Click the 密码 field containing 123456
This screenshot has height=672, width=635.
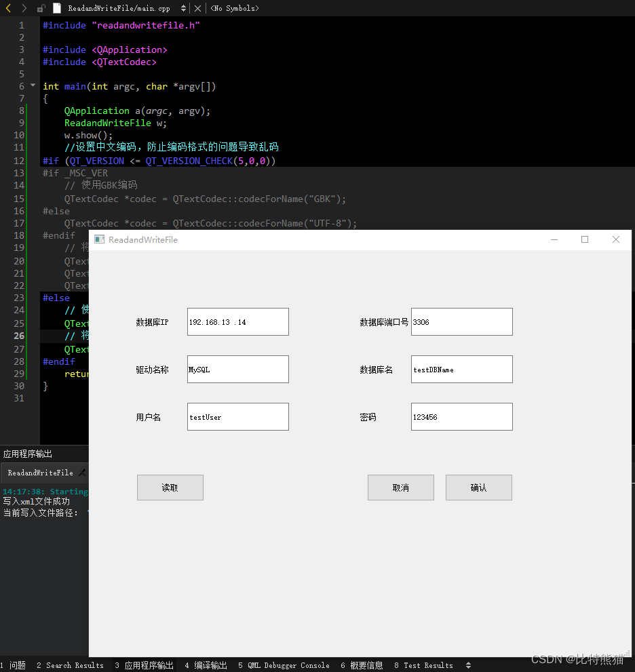461,416
